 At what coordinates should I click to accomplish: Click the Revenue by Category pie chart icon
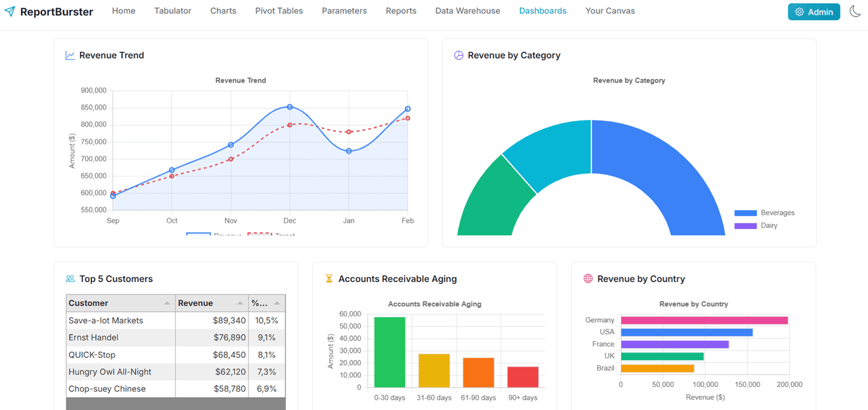pyautogui.click(x=458, y=55)
